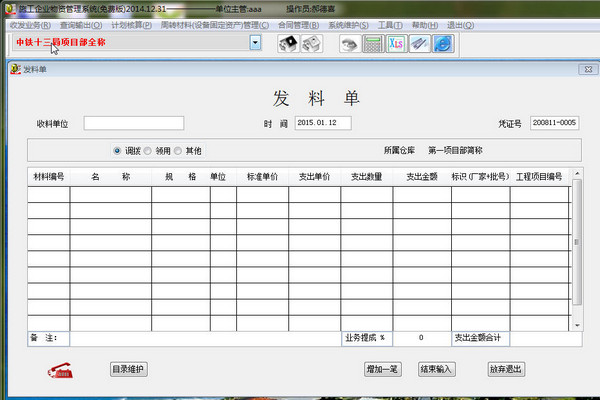The width and height of the screenshot is (600, 400).
Task: Expand the project department name dropdown
Action: [255, 42]
